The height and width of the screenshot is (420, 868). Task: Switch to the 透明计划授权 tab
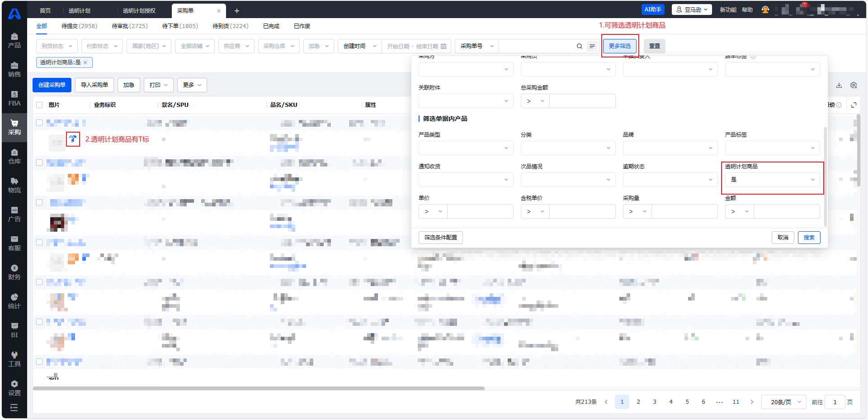139,10
